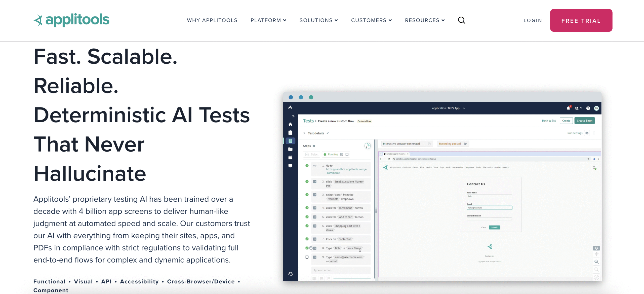The width and height of the screenshot is (644, 294).
Task: Open Why Applitools menu item
Action: coord(212,20)
